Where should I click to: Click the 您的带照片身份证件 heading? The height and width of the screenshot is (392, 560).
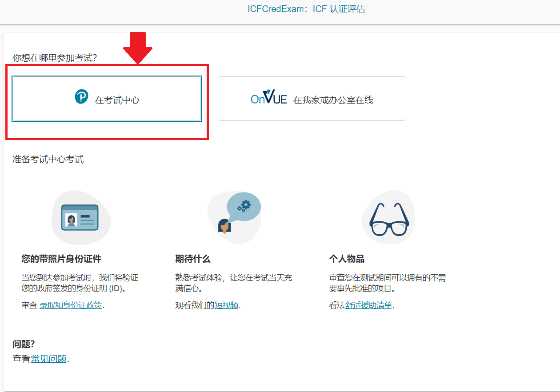point(61,259)
